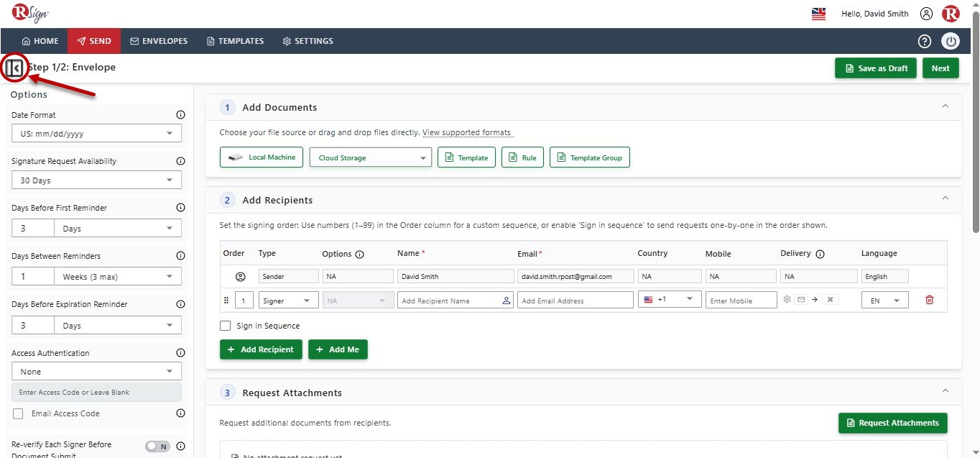The image size is (980, 458).
Task: Open the user profile icon
Action: tap(927, 14)
